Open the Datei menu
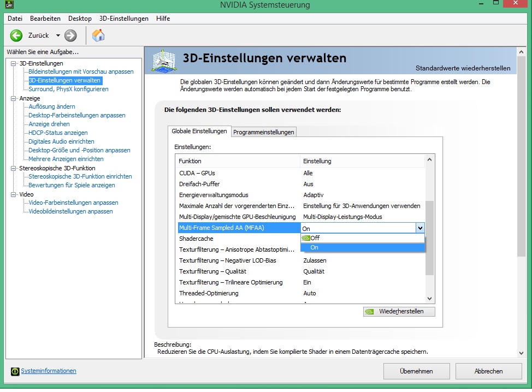Screen dimensions: 532x392 [15, 19]
